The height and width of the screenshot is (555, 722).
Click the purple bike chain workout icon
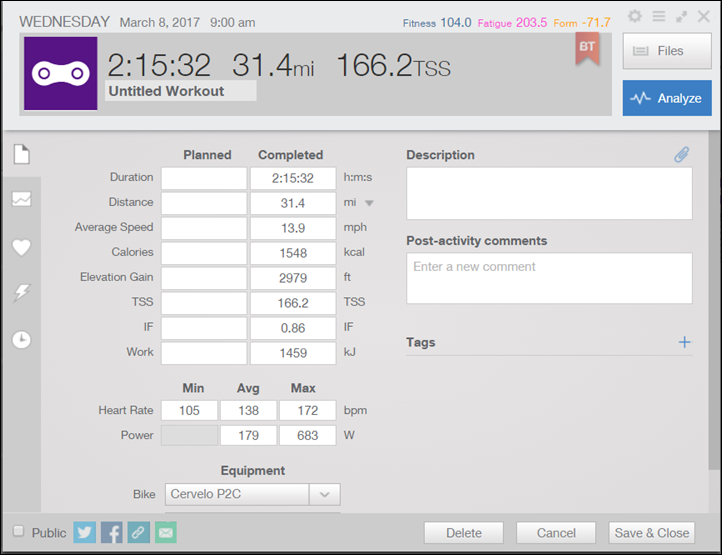pos(60,73)
